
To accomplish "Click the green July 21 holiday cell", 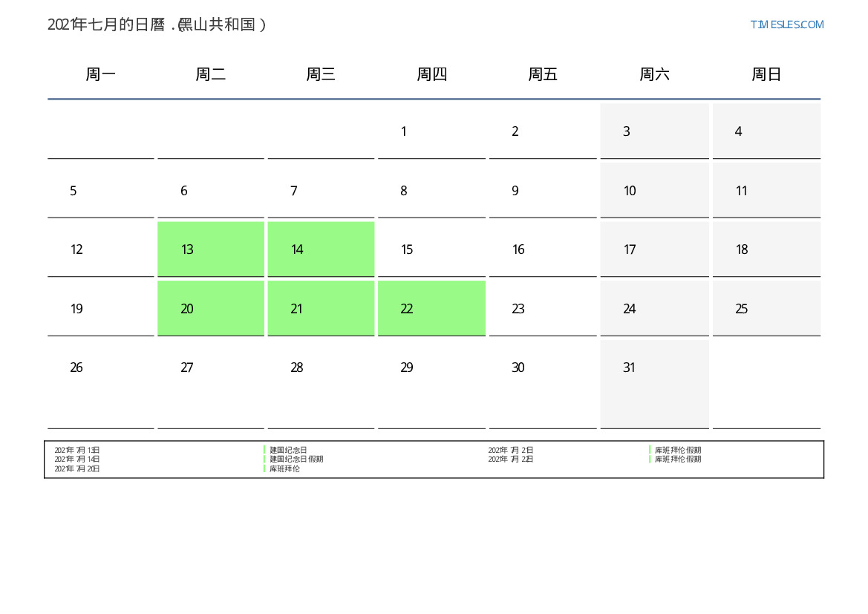I will coord(321,308).
